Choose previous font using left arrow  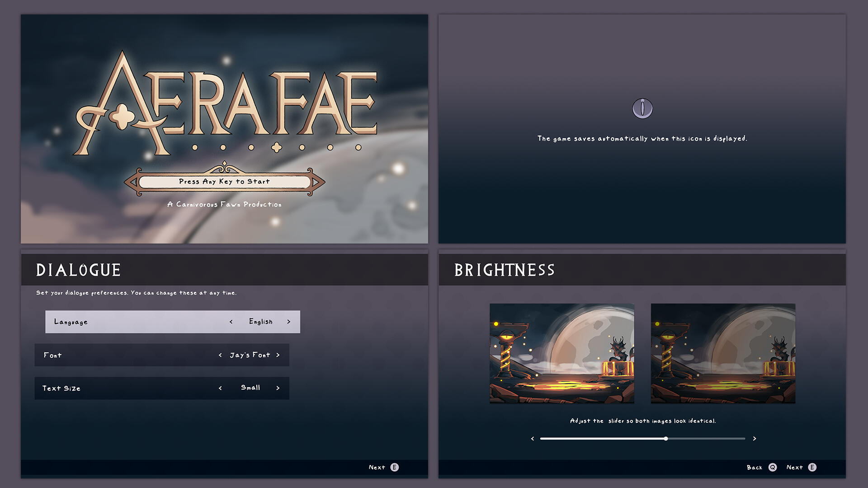220,355
